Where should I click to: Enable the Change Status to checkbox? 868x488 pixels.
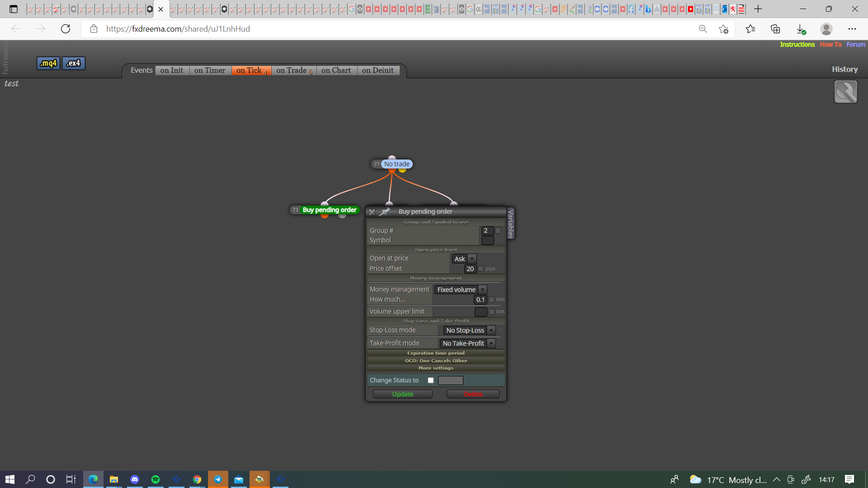click(x=431, y=380)
